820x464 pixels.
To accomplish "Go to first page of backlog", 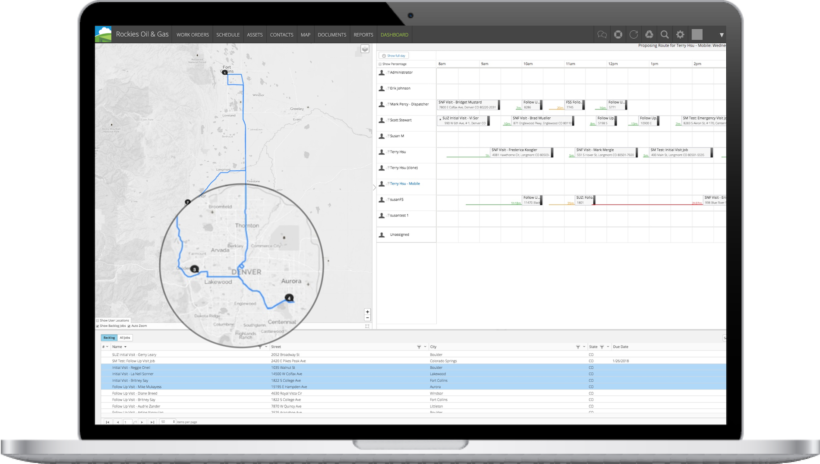I will pyautogui.click(x=108, y=422).
